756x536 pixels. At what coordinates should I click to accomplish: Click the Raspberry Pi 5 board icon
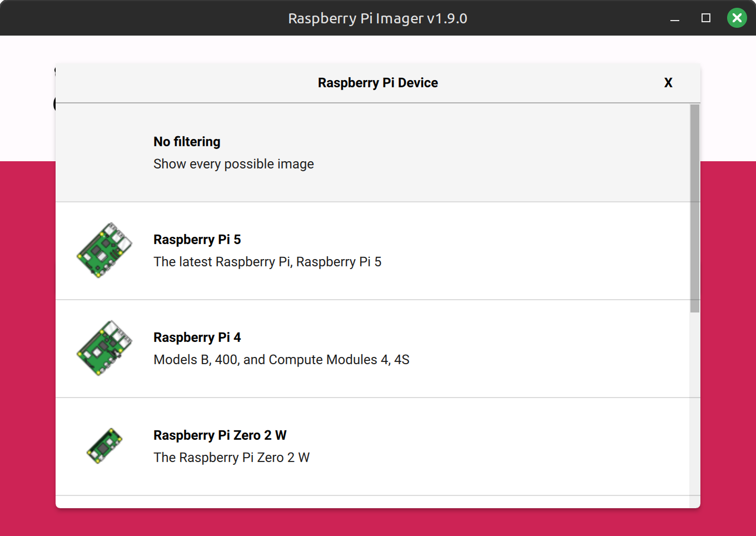105,250
